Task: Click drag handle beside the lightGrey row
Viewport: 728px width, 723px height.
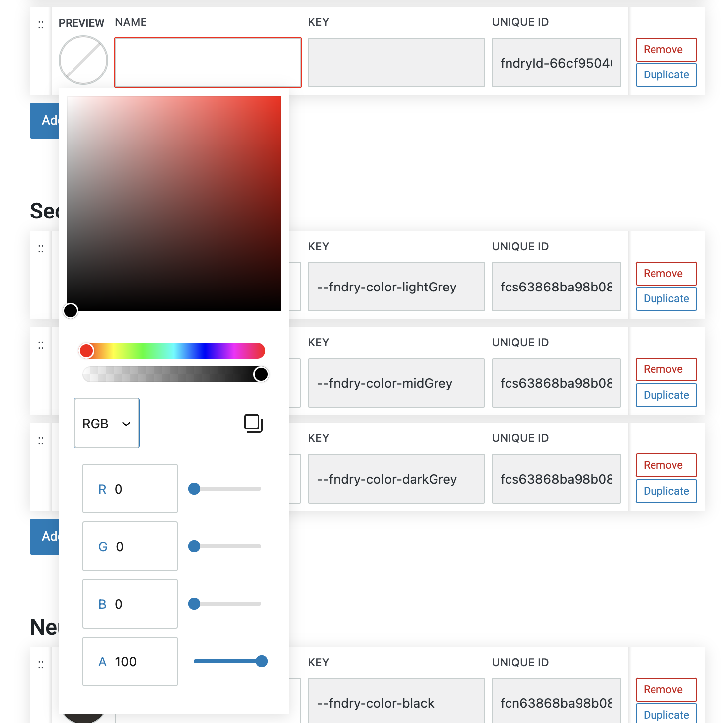Action: tap(41, 249)
